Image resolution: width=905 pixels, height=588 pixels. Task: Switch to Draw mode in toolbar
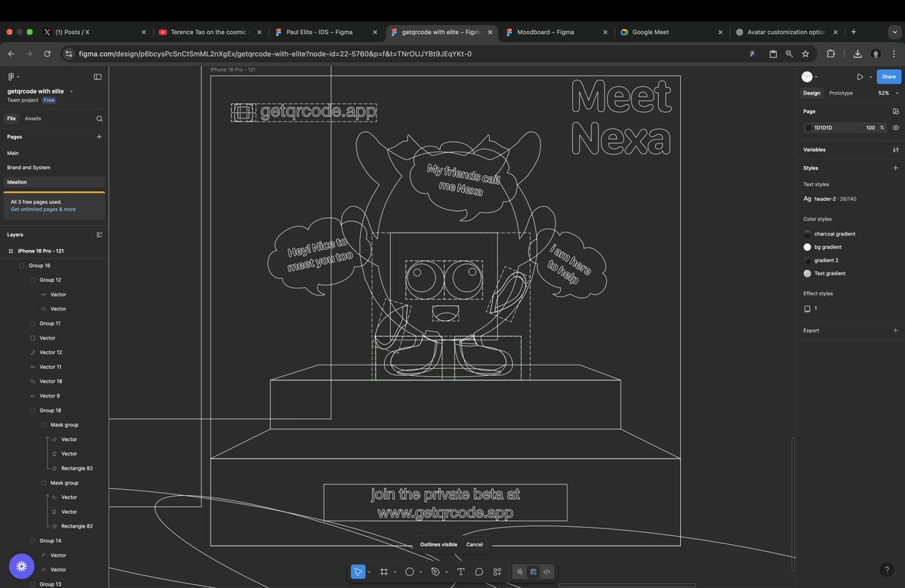[x=519, y=572]
